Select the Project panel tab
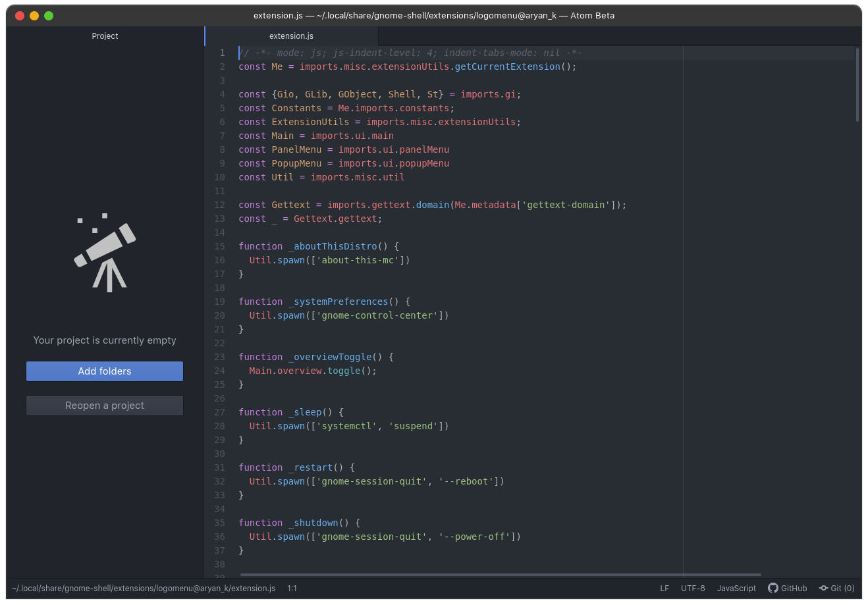Viewport: 868px width, 605px height. click(x=105, y=36)
